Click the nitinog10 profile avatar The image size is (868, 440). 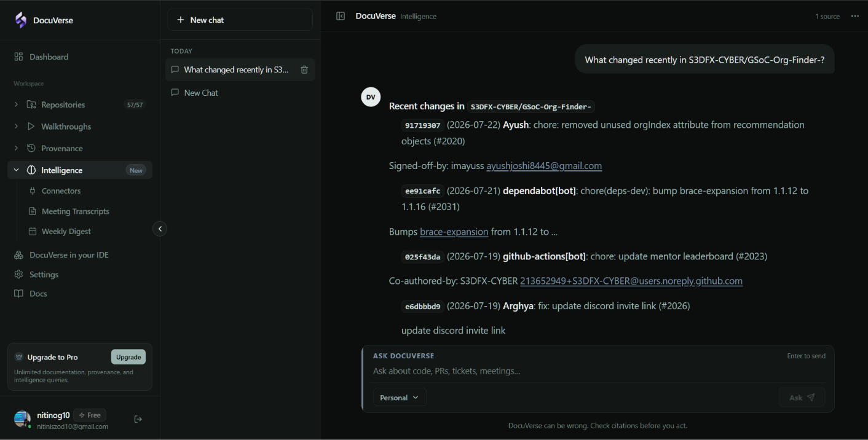coord(22,419)
